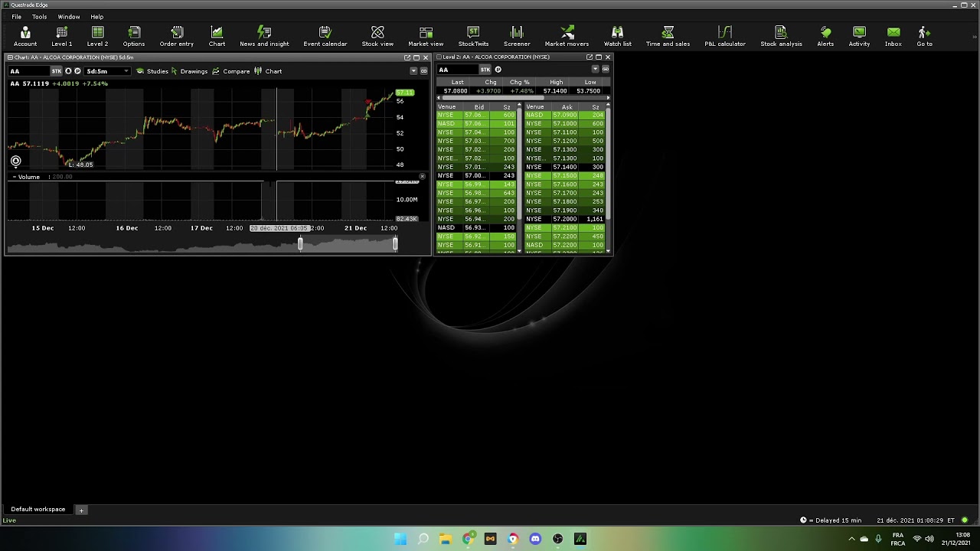Screen dimensions: 980x551
Task: Pop out the Chart window
Action: [x=407, y=57]
